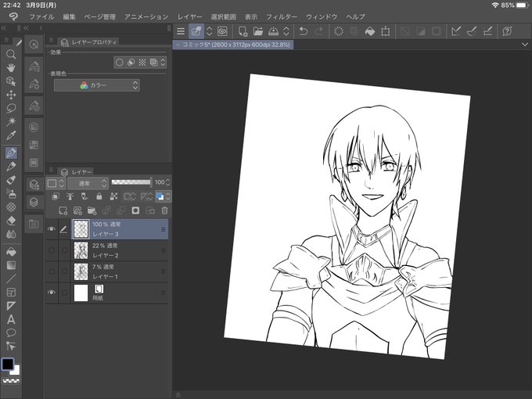Select the Operation object tool
This screenshot has width=532, height=399.
click(11, 81)
